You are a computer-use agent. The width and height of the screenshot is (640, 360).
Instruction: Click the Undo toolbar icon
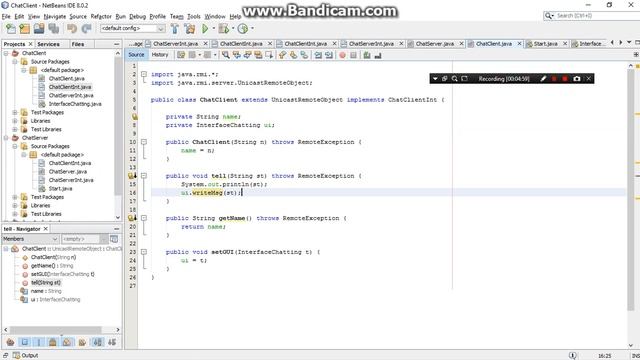[x=72, y=29]
